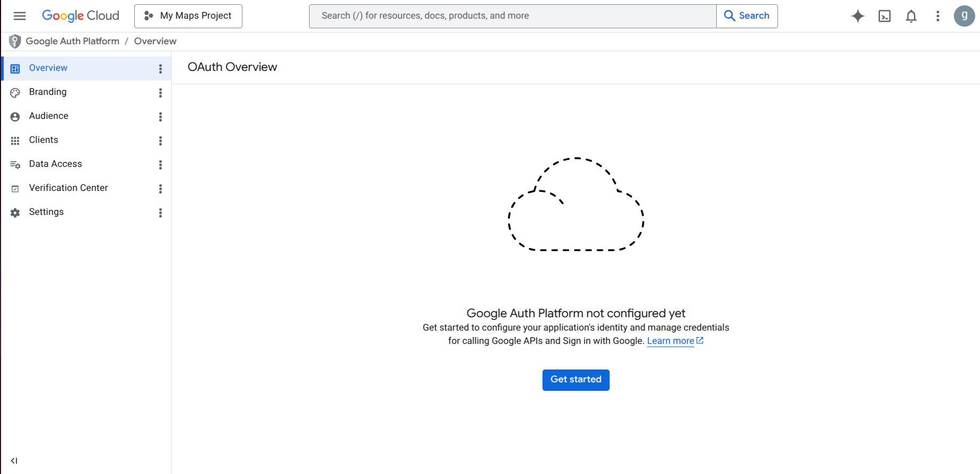This screenshot has height=474, width=980.
Task: Open Gemini AI assistant sparkle icon
Action: (858, 16)
